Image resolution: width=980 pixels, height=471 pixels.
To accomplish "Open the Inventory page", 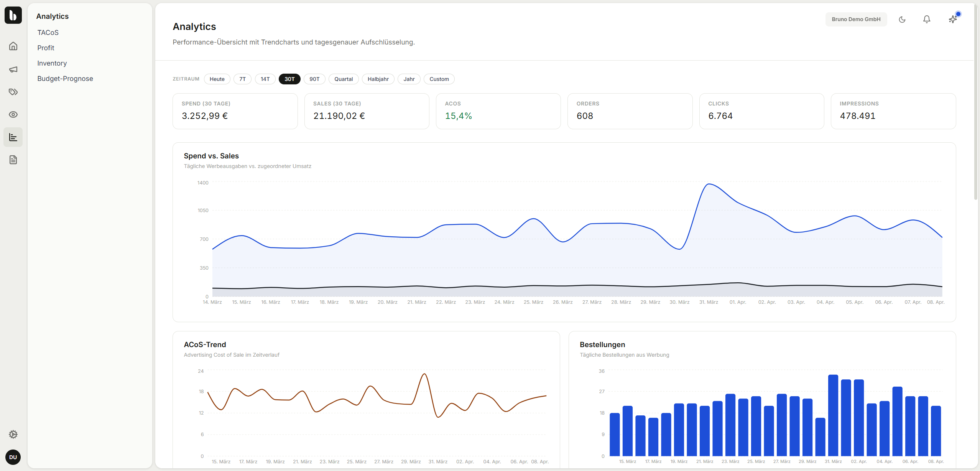I will tap(52, 63).
